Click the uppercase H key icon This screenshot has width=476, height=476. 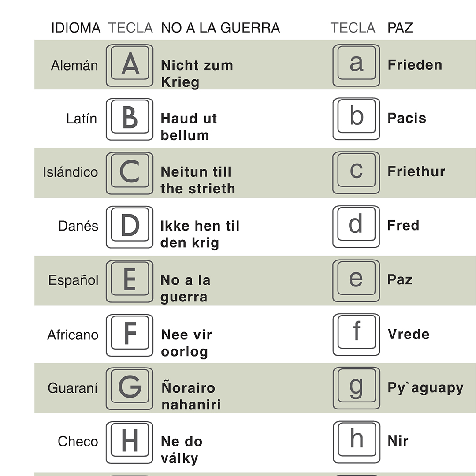pyautogui.click(x=130, y=443)
